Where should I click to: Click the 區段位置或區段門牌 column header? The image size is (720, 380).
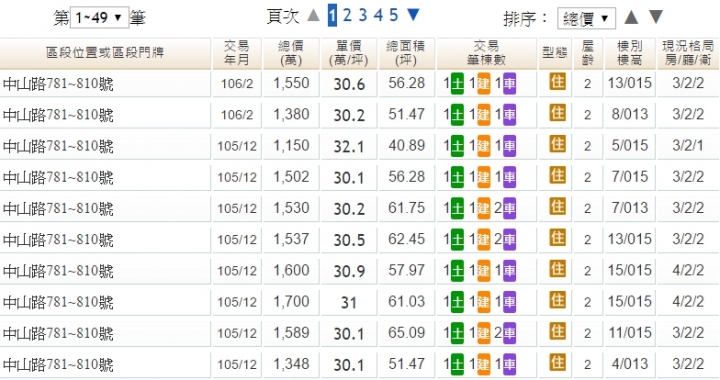tap(105, 53)
